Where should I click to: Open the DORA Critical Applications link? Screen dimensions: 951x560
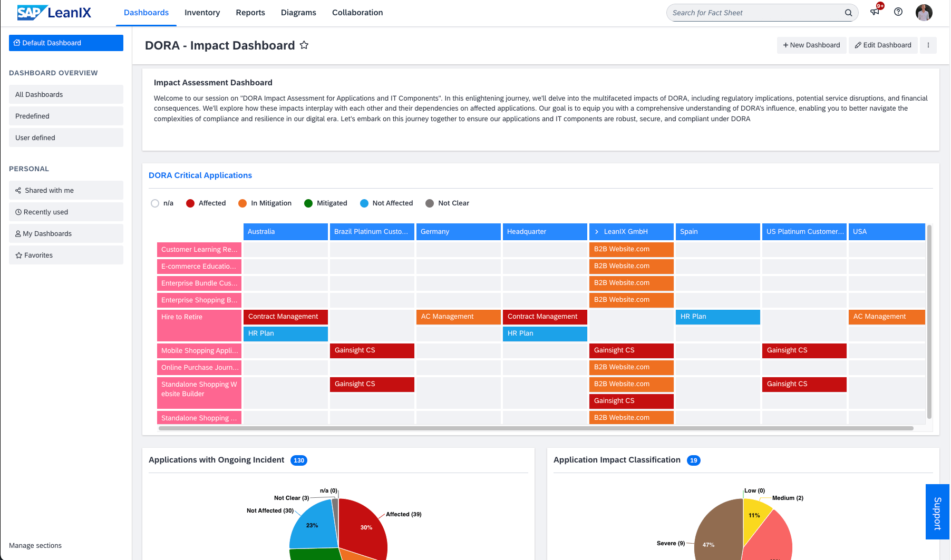tap(200, 175)
